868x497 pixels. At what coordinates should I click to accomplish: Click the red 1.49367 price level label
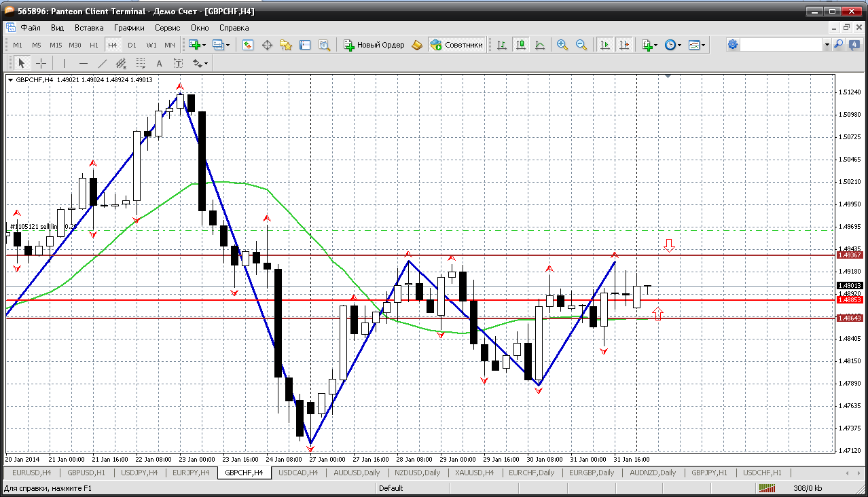tap(850, 255)
